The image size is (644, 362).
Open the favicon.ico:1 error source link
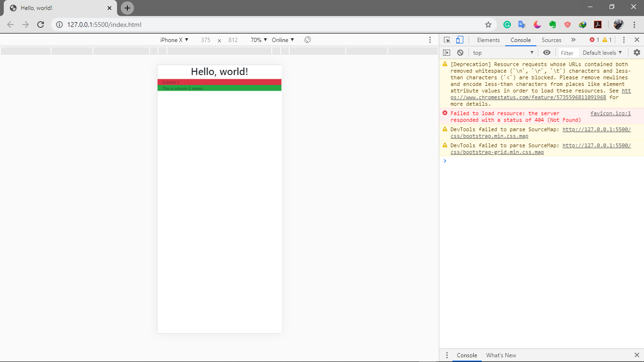click(x=611, y=113)
